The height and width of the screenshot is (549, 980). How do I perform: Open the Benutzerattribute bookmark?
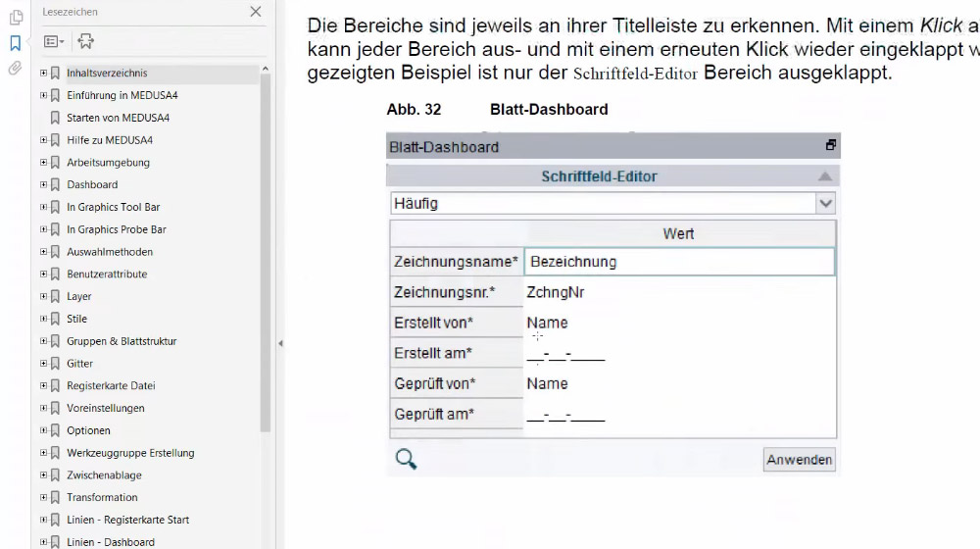pyautogui.click(x=107, y=274)
